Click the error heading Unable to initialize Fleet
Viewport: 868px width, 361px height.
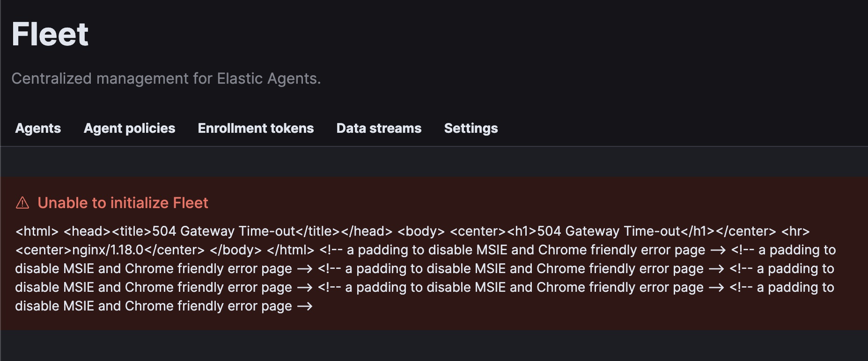tap(124, 203)
